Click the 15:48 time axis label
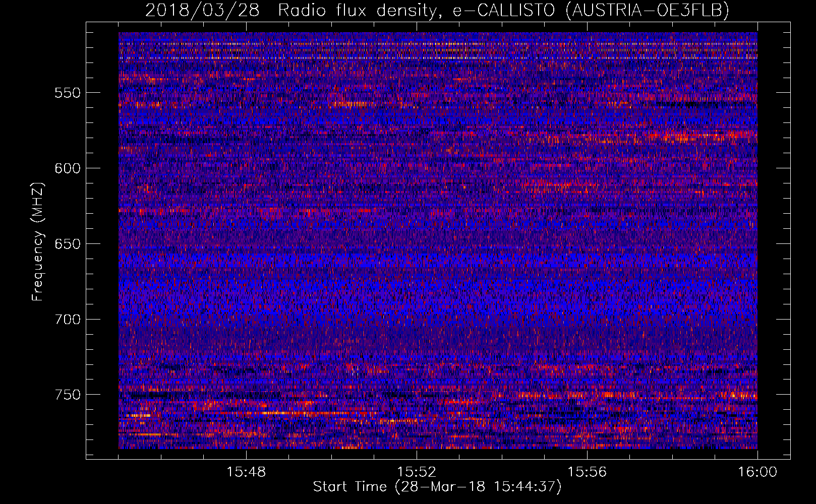Screen dimensions: 816x504 tap(246, 472)
